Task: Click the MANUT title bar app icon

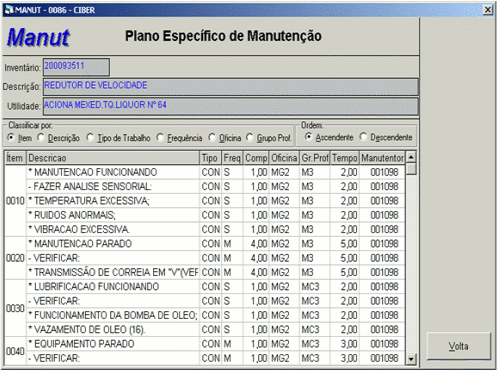Action: tap(9, 10)
